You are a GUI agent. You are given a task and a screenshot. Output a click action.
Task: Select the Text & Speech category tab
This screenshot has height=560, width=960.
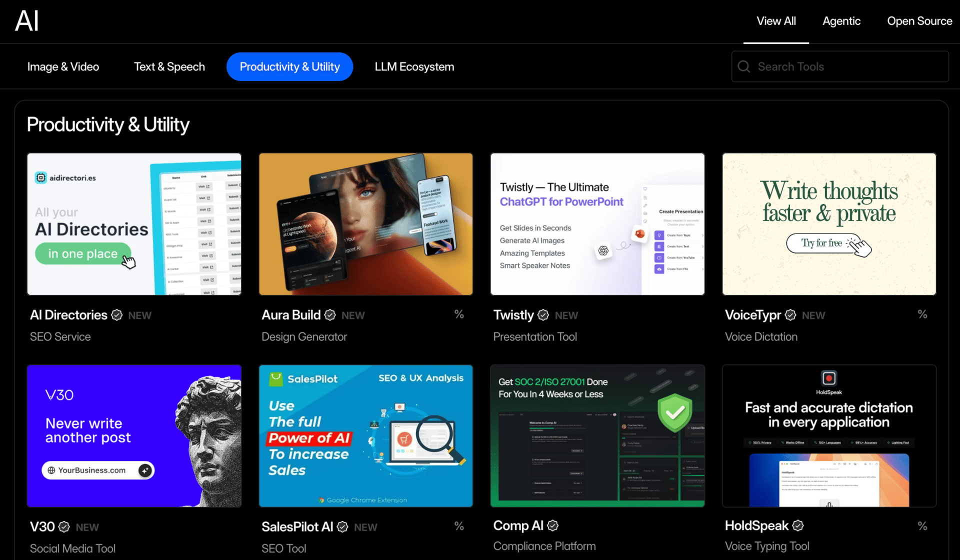[x=169, y=66]
